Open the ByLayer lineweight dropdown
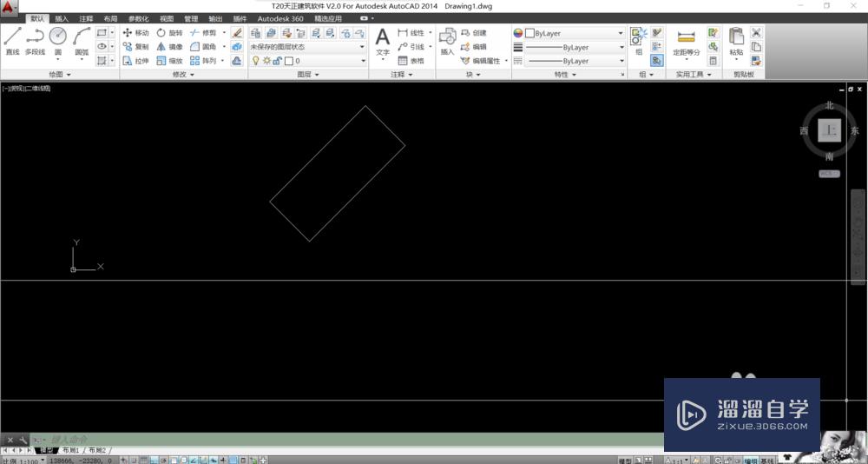 (575, 47)
